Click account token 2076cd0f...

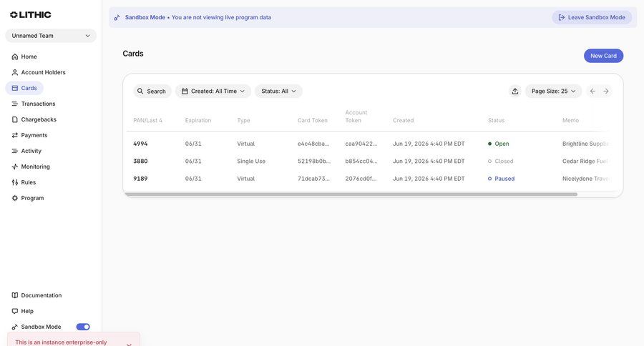361,179
